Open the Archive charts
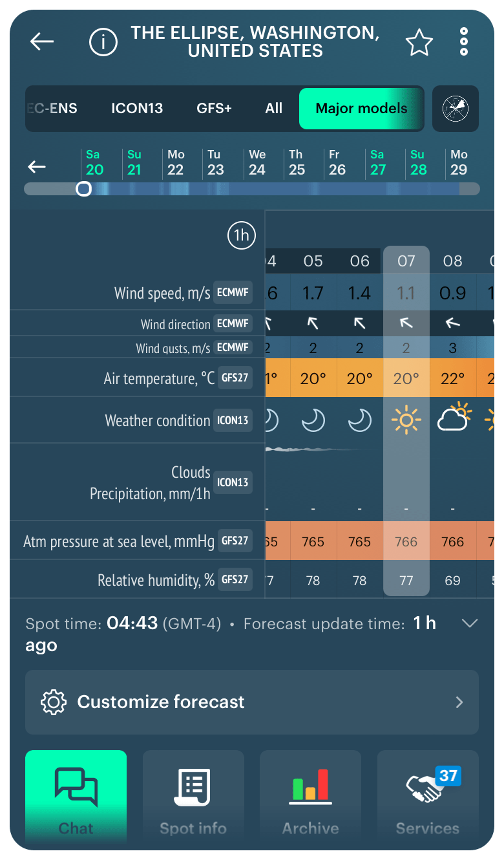The width and height of the screenshot is (504, 860). (x=310, y=795)
